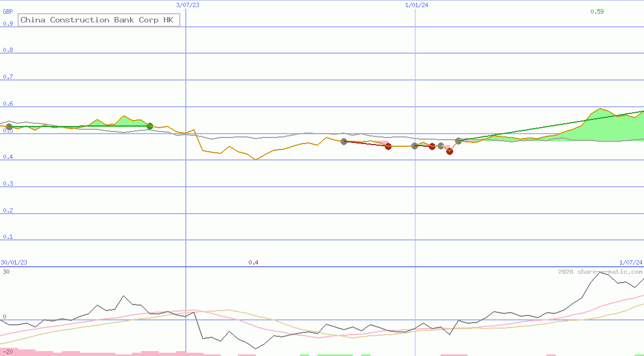Image resolution: width=644 pixels, height=356 pixels.
Task: Click the rightmost red sell marker
Action: (x=449, y=152)
